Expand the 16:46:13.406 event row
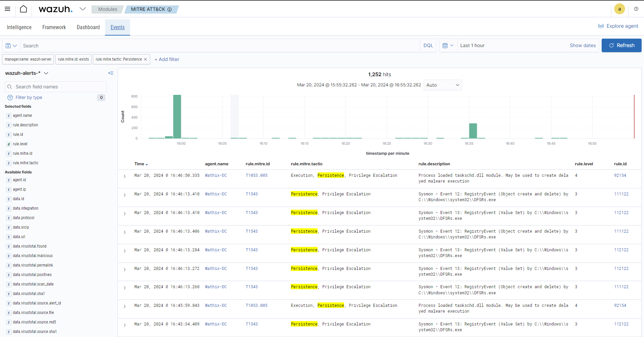The image size is (644, 337). tap(125, 232)
